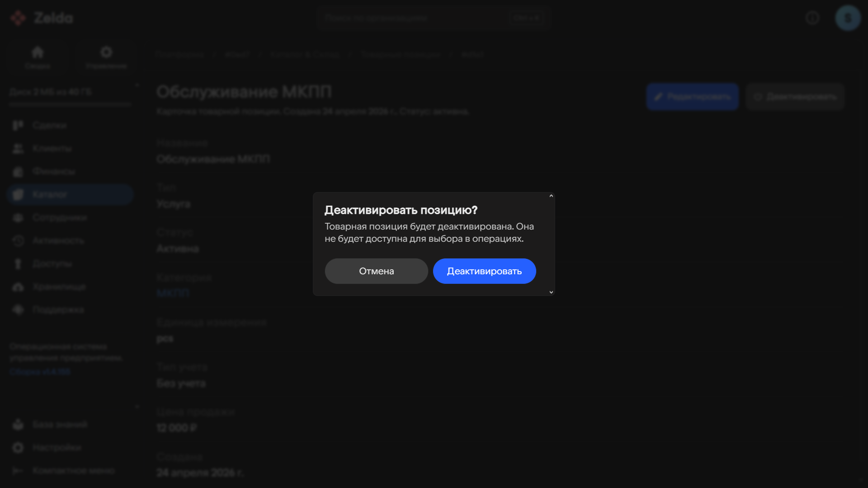Open the МКПП category link
The height and width of the screenshot is (488, 868).
click(x=173, y=293)
